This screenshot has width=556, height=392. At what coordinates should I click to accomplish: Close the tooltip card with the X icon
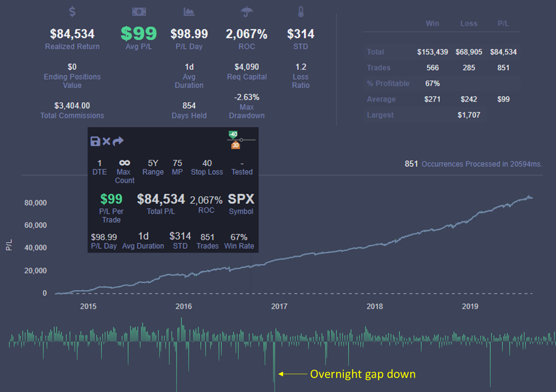(106, 141)
